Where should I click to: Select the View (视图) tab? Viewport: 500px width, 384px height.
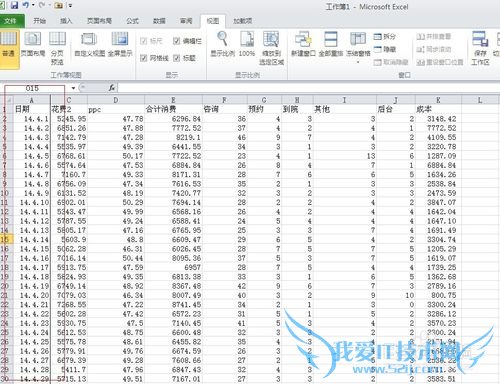(x=213, y=21)
